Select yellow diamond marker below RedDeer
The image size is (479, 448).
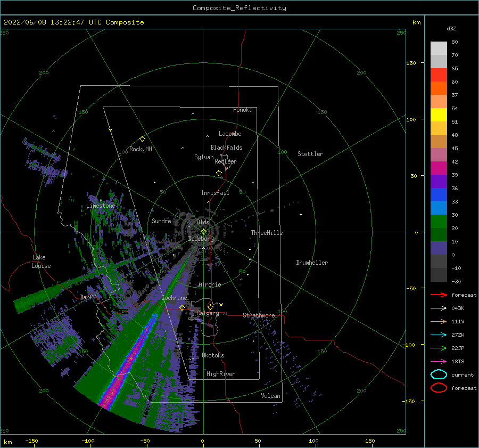point(219,173)
